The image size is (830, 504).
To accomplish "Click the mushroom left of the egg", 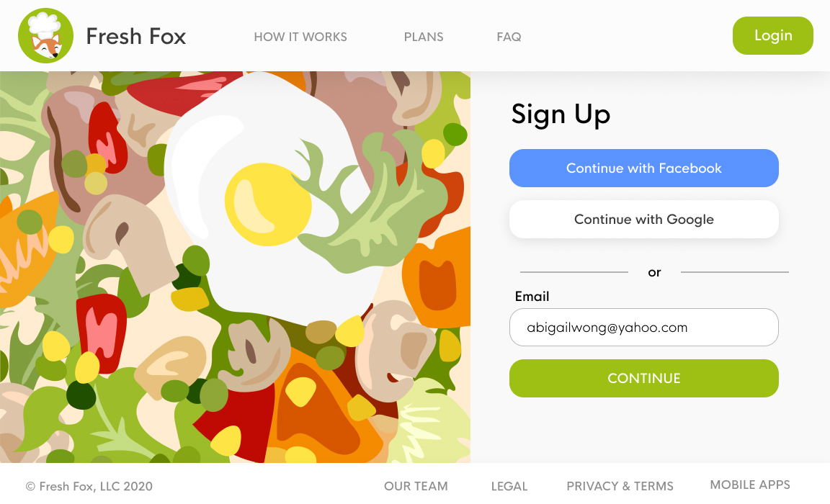I will (x=130, y=240).
